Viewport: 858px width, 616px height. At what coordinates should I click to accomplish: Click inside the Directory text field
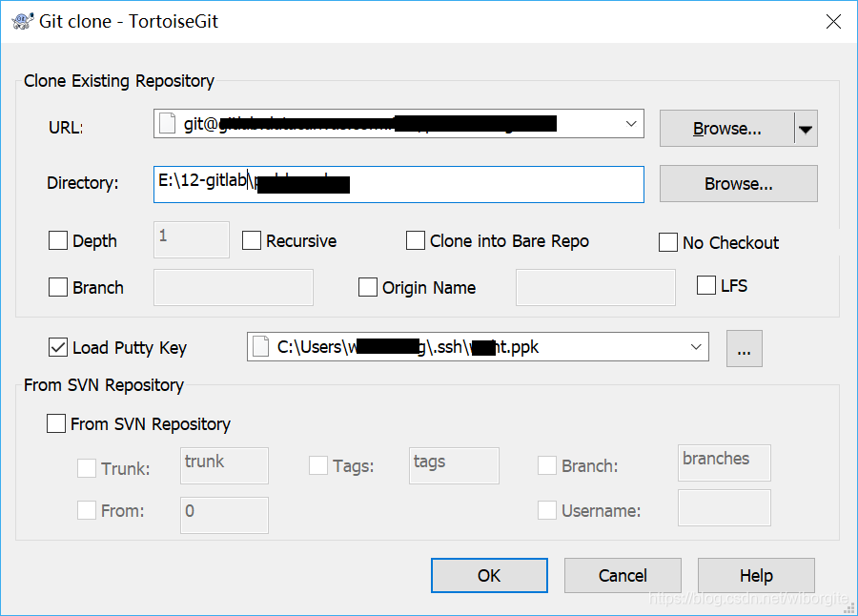pos(398,184)
